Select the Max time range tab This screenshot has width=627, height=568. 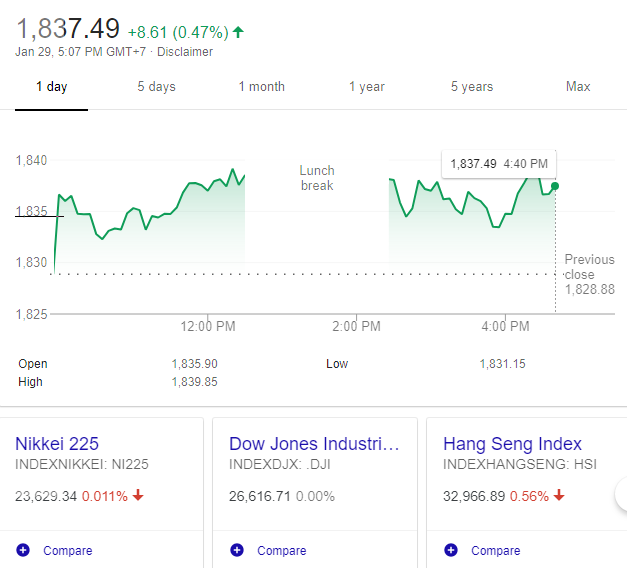click(578, 87)
